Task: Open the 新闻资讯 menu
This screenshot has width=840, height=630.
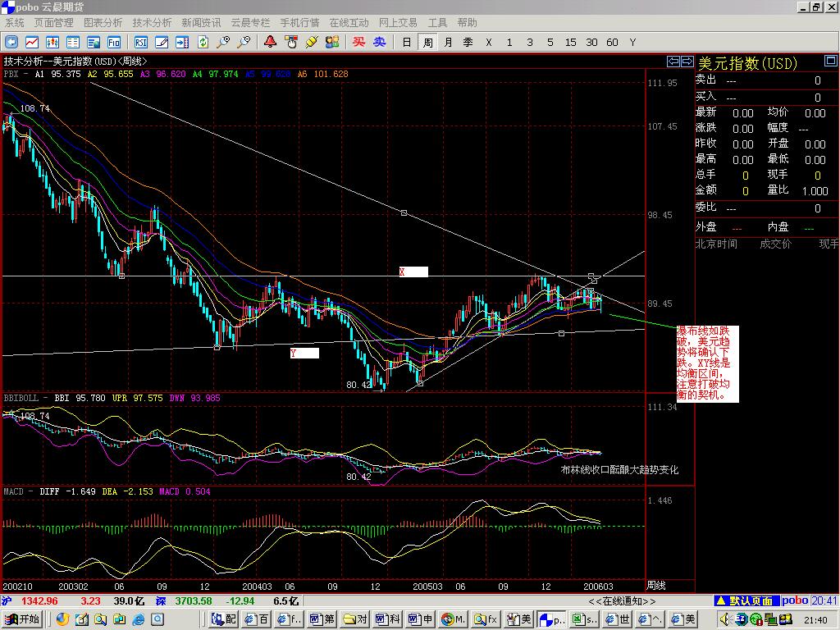Action: [201, 22]
